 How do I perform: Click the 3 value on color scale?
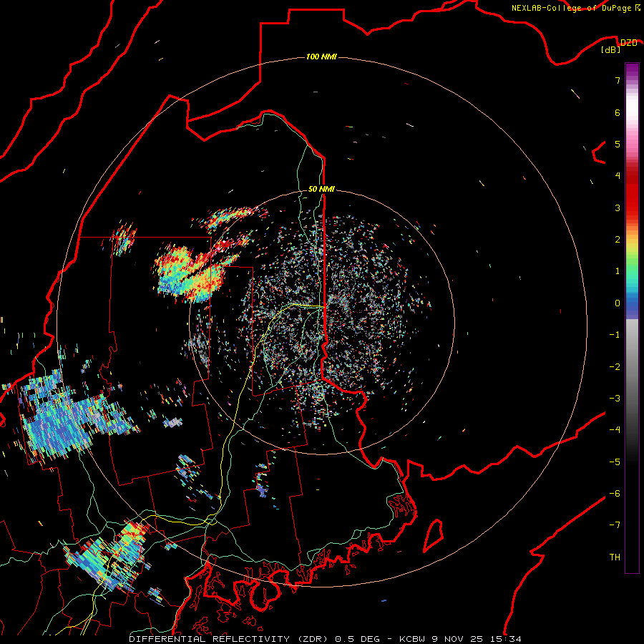[618, 208]
